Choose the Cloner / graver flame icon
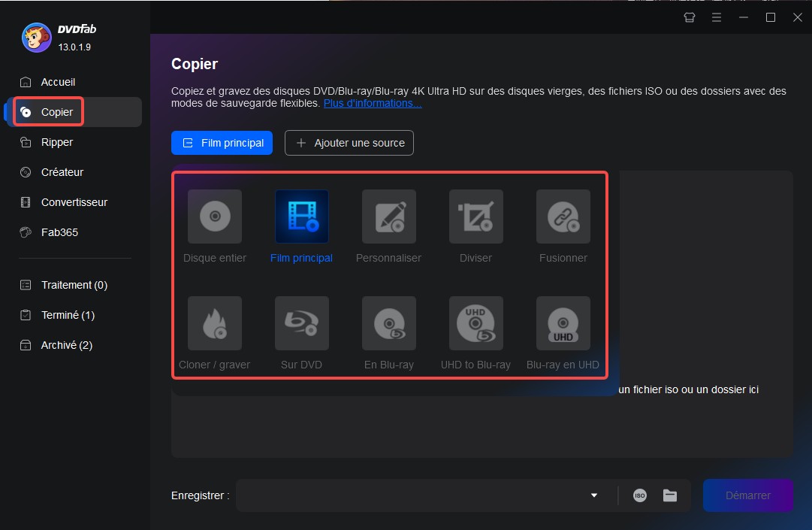812x530 pixels. click(x=214, y=323)
